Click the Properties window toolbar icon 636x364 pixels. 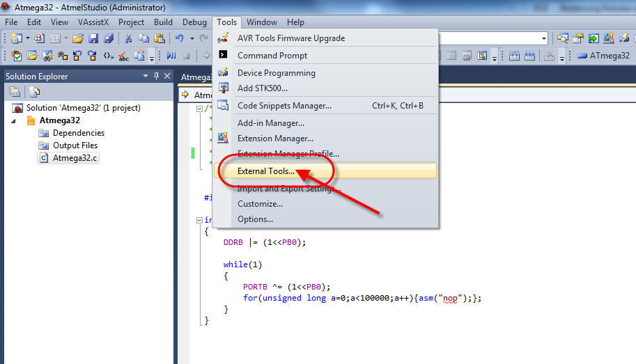(x=578, y=38)
